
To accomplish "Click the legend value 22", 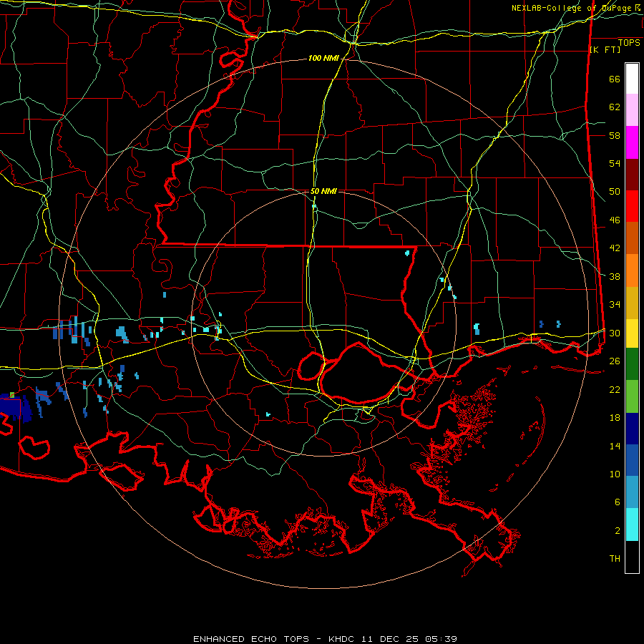I will point(615,389).
